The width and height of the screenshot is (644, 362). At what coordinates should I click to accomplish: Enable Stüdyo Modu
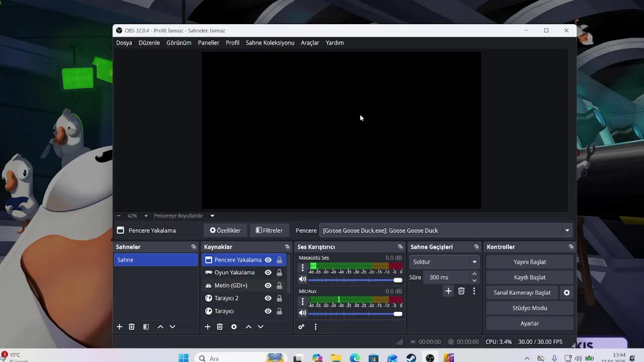pos(530,308)
